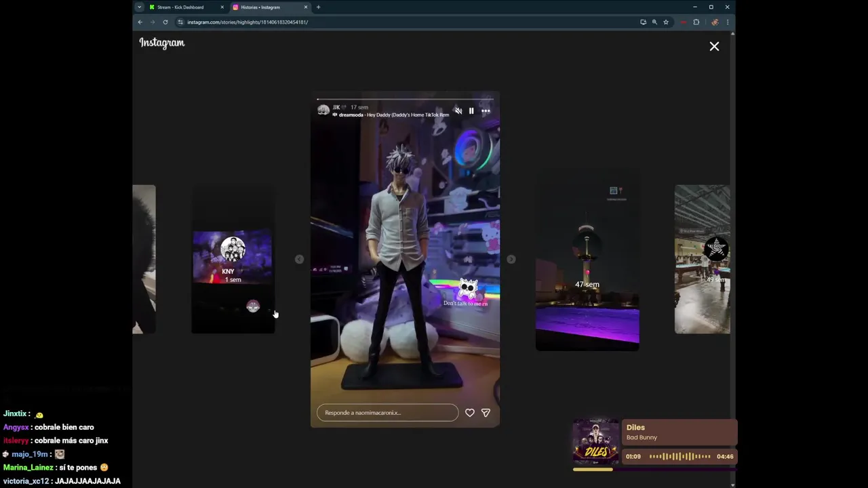Click the skull sticker on the story
The height and width of the screenshot is (488, 868).
pos(468,288)
